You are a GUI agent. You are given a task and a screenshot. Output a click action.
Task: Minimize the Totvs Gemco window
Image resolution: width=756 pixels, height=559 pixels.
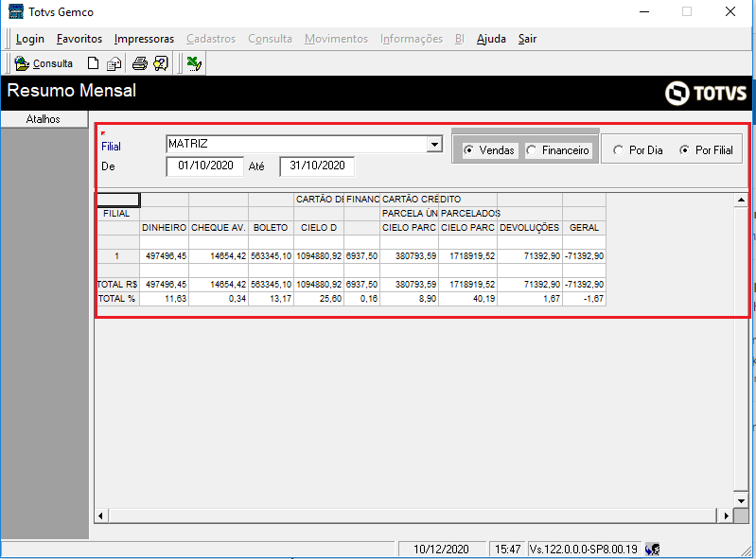click(644, 11)
